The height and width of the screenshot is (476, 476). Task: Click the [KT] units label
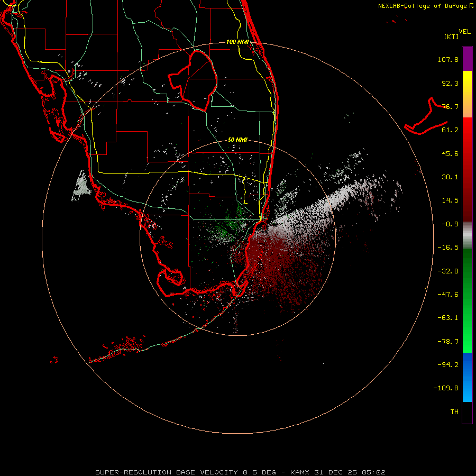click(452, 36)
